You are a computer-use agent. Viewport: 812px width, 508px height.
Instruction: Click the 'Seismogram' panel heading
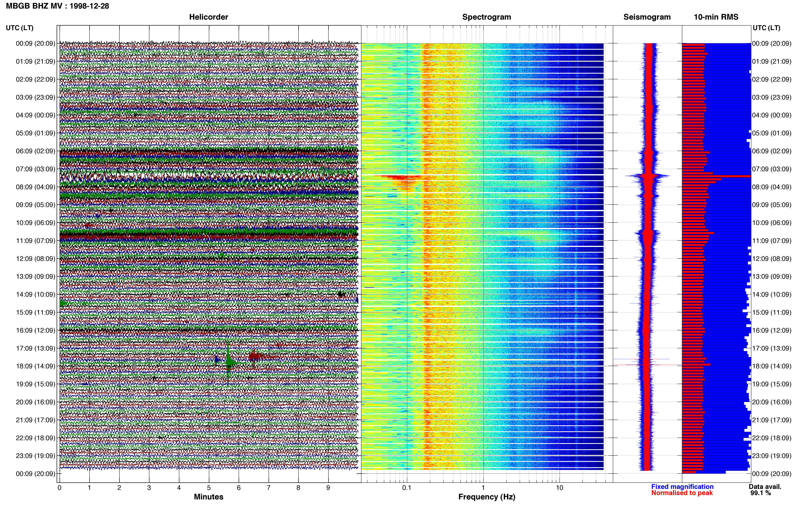point(647,17)
